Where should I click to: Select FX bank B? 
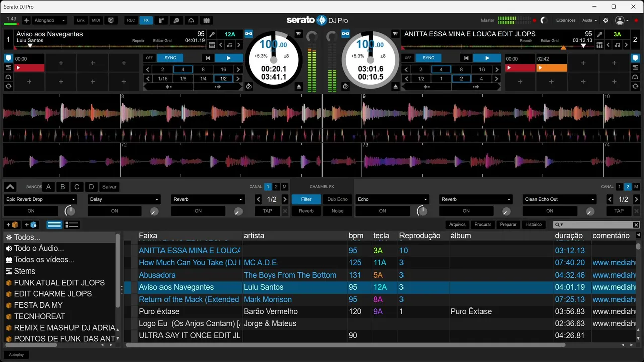[x=63, y=187]
